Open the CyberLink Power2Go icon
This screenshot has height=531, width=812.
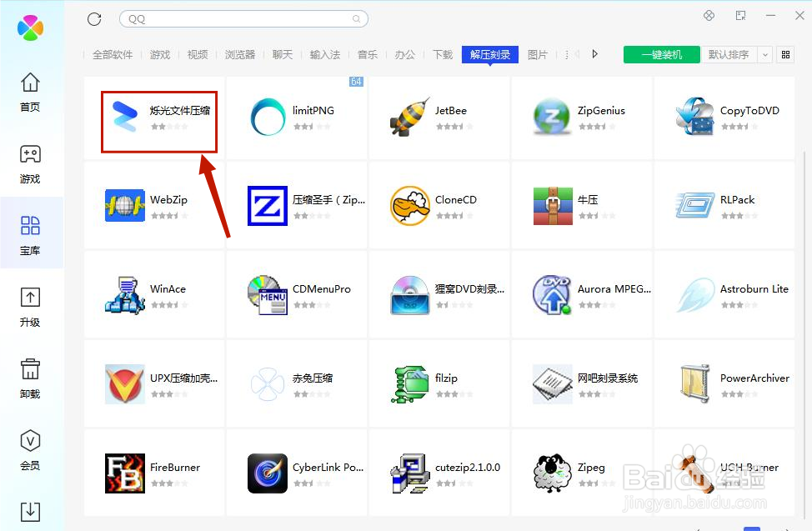(268, 473)
